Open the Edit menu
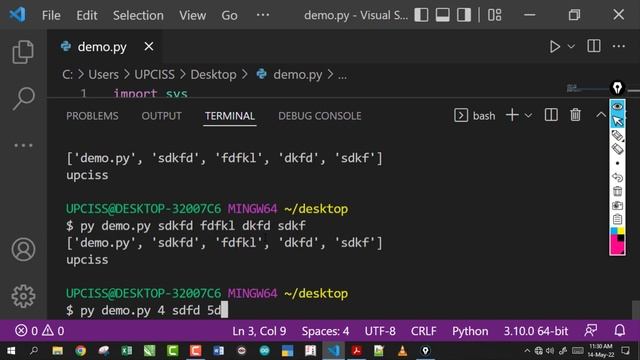 point(87,16)
